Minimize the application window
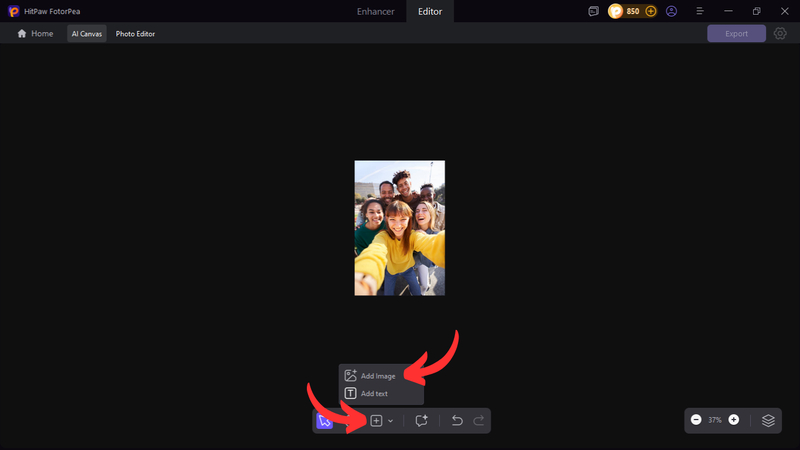 click(x=729, y=11)
